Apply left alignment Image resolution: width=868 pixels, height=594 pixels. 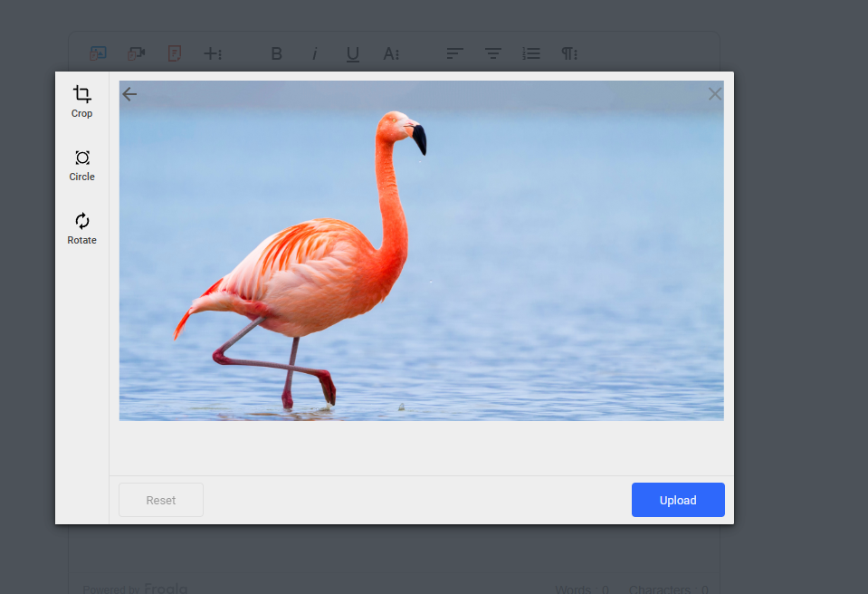pyautogui.click(x=454, y=53)
